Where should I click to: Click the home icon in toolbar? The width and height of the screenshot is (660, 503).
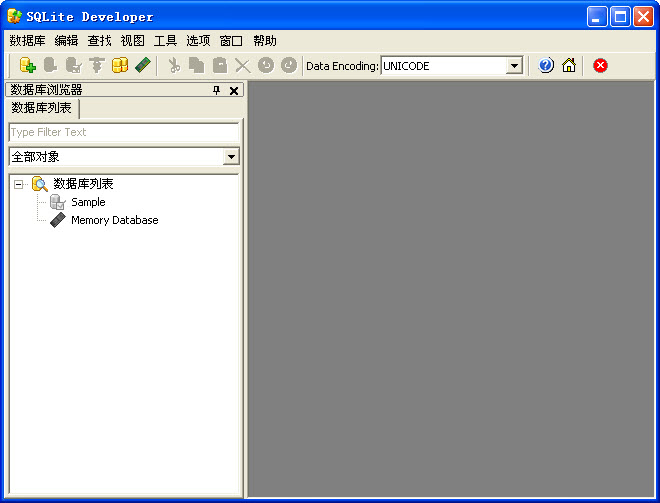click(569, 65)
